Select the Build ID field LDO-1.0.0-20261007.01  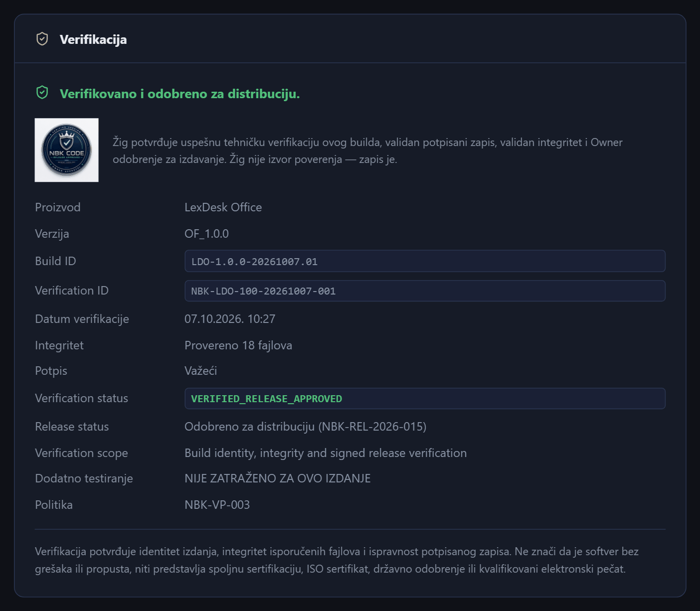coord(425,261)
